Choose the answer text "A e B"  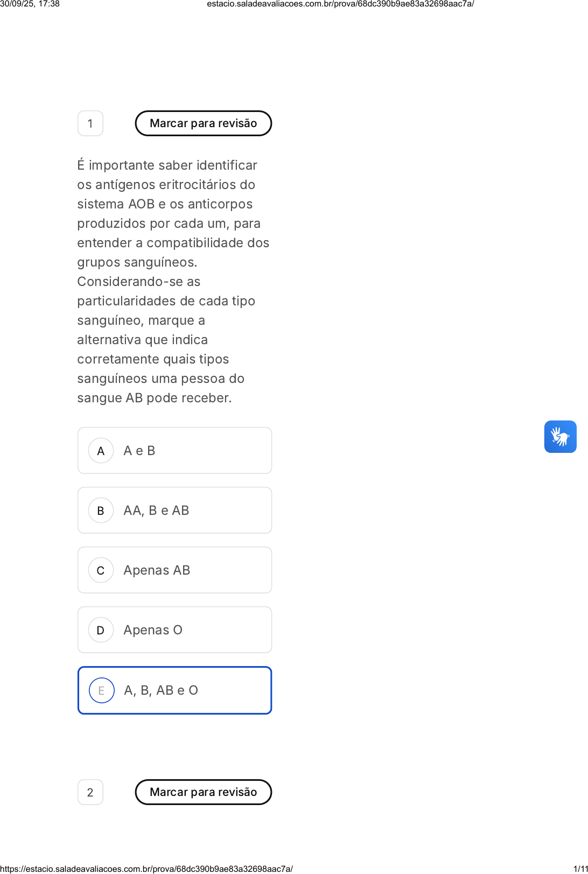tap(139, 451)
